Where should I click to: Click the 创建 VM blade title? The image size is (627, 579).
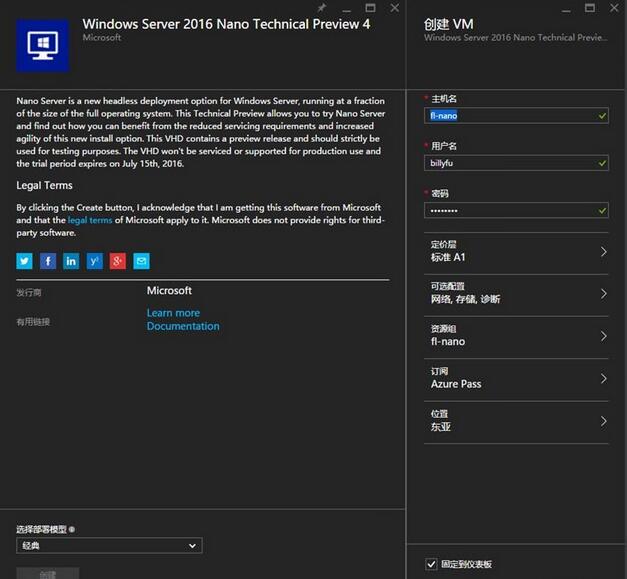(448, 24)
